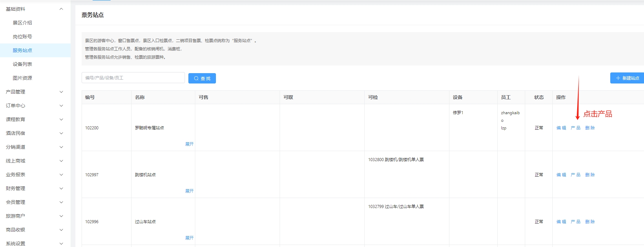Select 设备列表 in the sidebar
The width and height of the screenshot is (644, 247).
coord(22,64)
